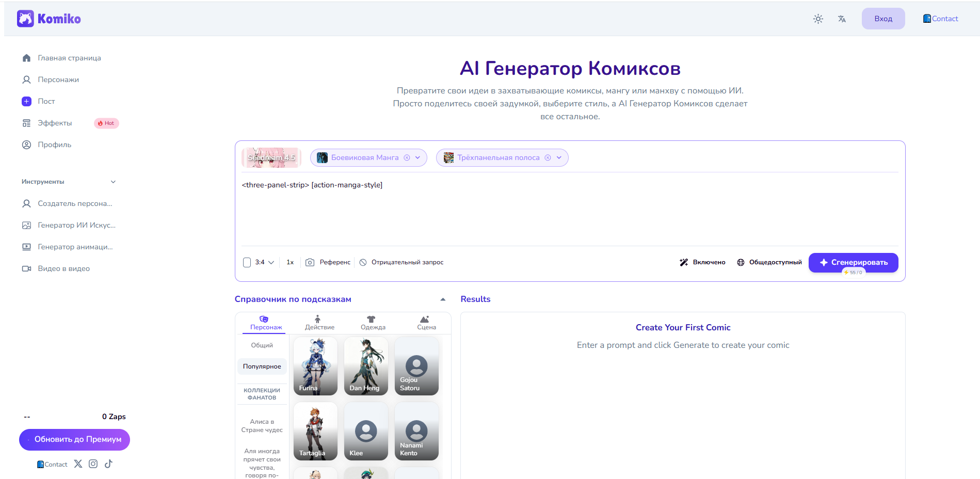The image size is (980, 479).
Task: Switch to the Одежда tab
Action: [x=373, y=323]
